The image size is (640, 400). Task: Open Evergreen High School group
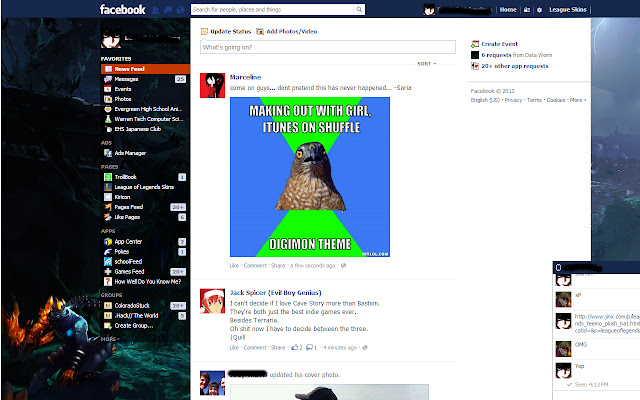(145, 109)
